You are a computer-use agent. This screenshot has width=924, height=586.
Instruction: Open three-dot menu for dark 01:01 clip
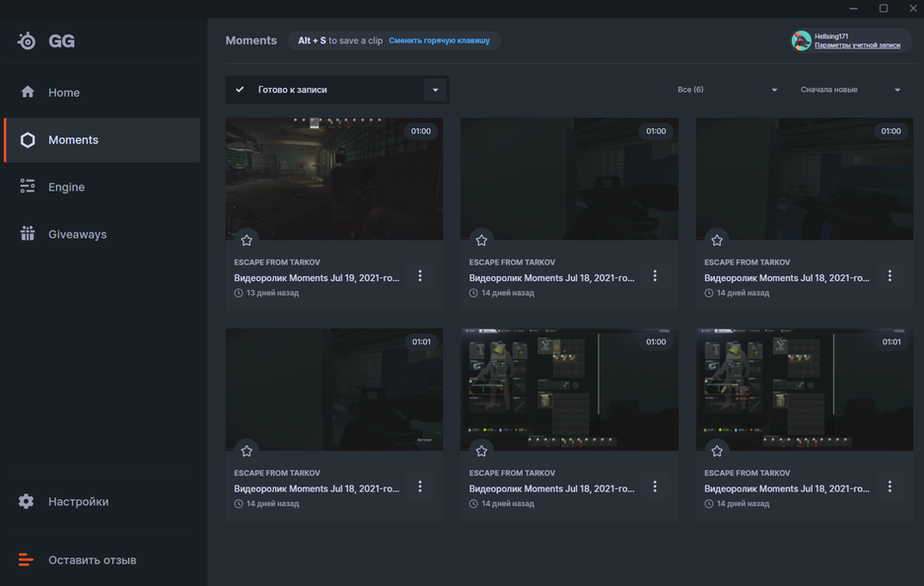(419, 487)
